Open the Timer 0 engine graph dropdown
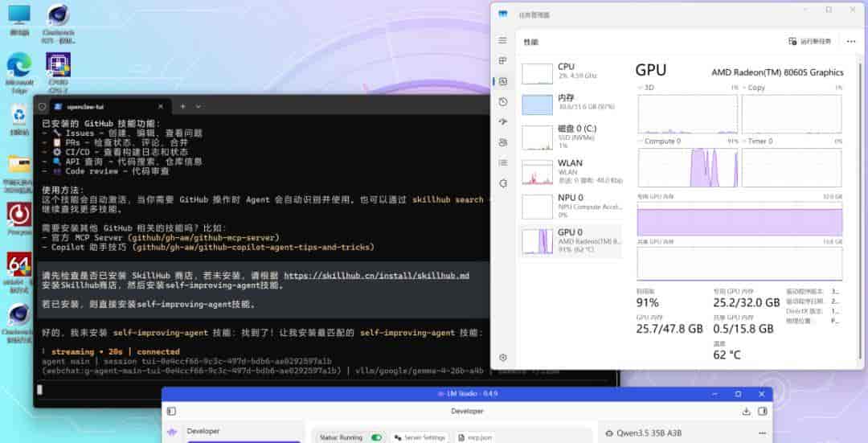 click(x=757, y=142)
